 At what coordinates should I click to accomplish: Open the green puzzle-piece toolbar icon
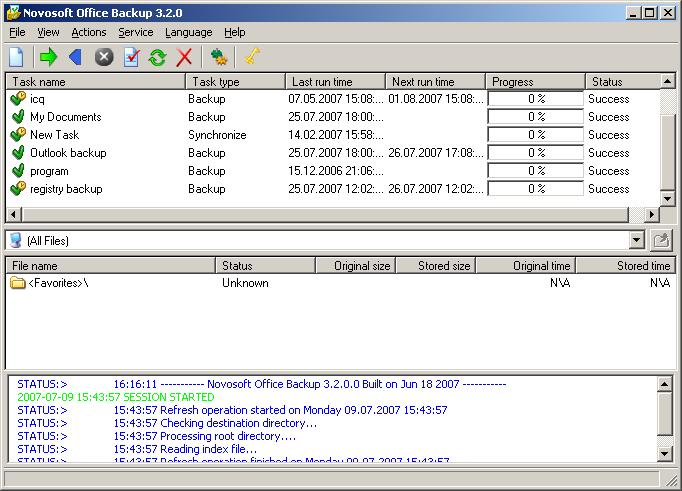[218, 57]
